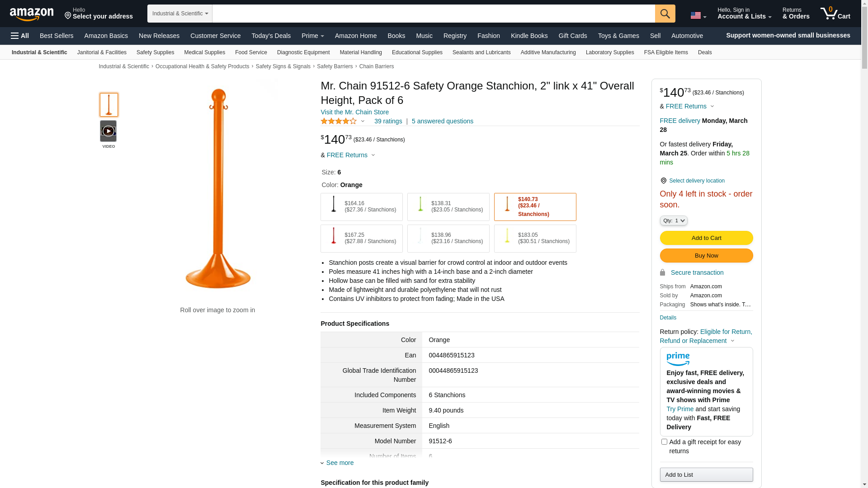The image size is (868, 488).
Task: Open the shopping cart icon
Action: point(835,14)
